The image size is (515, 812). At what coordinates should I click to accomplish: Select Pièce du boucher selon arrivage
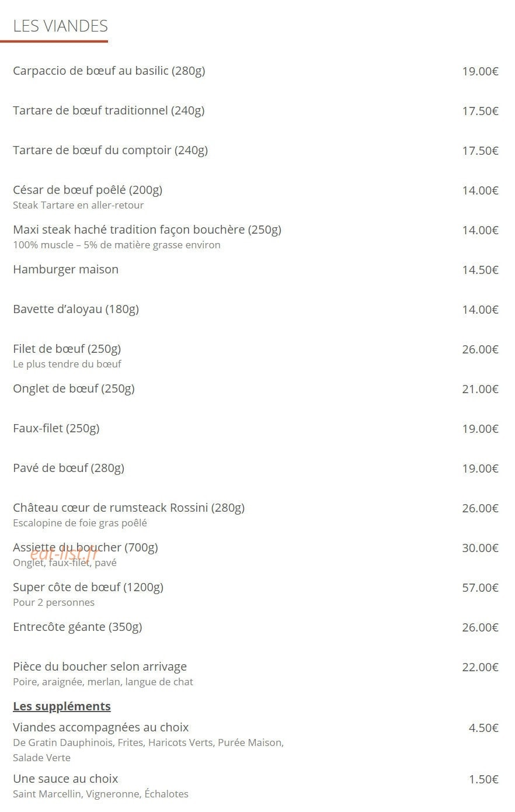(x=100, y=667)
